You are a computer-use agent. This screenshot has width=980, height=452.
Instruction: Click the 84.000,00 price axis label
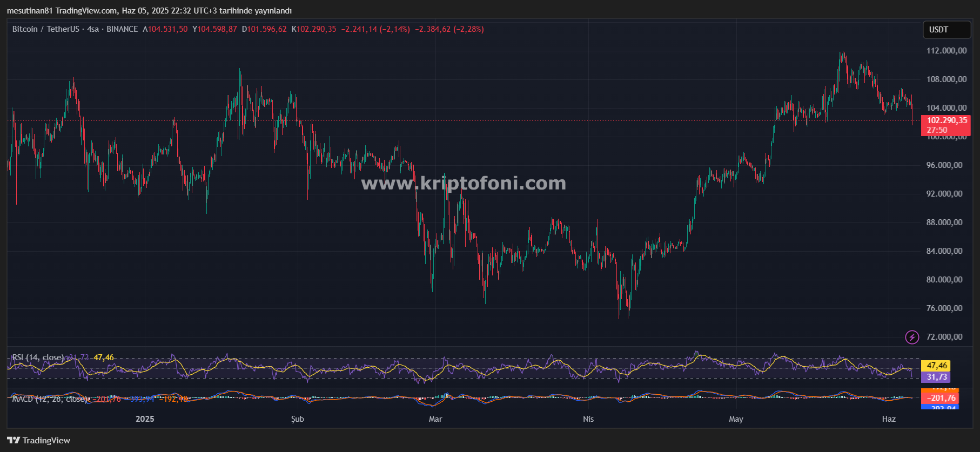[944, 251]
